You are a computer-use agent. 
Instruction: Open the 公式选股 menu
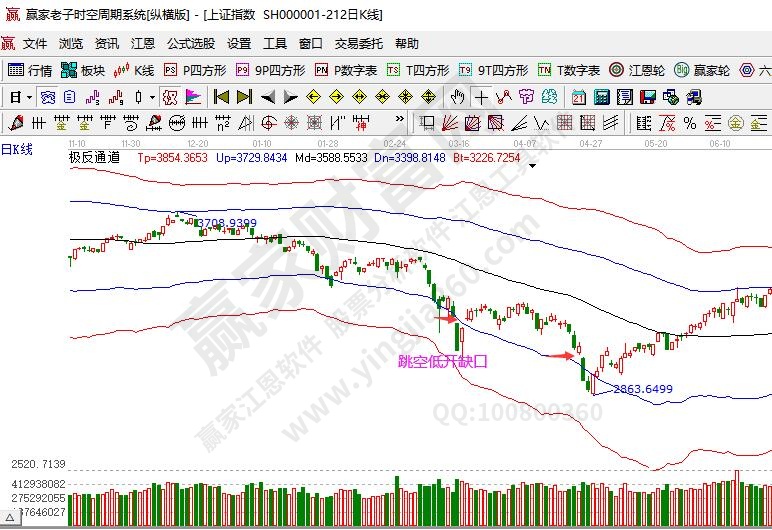click(191, 44)
